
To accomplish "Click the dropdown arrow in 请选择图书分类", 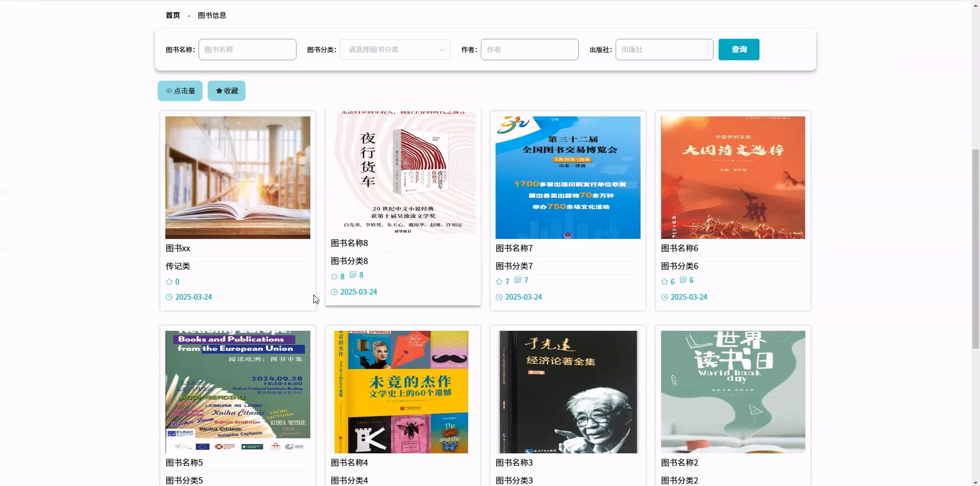I will tap(441, 50).
